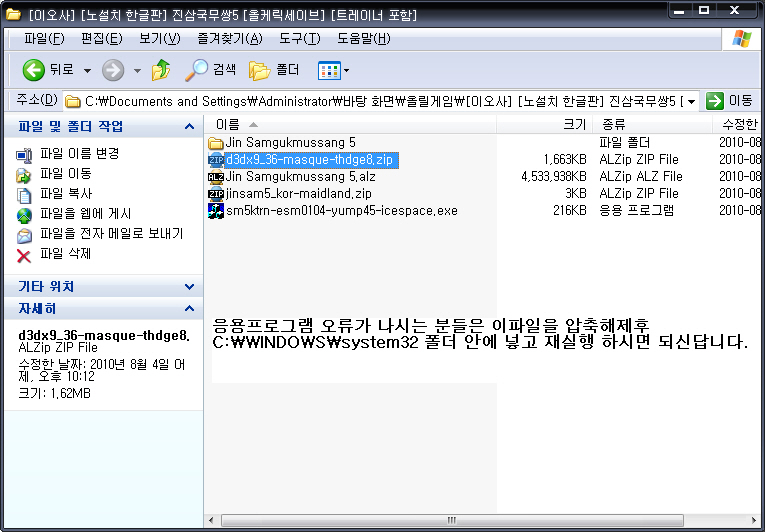Maximize the Explorer window

(x=703, y=11)
